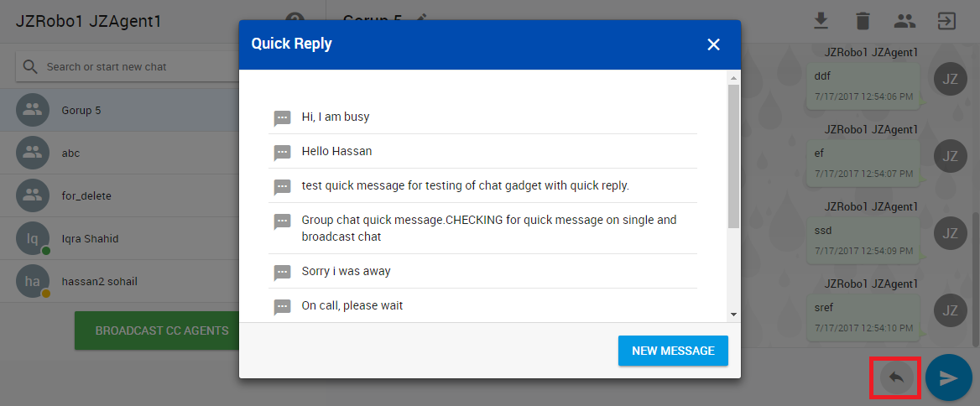Open group members icon in header

coord(904,21)
